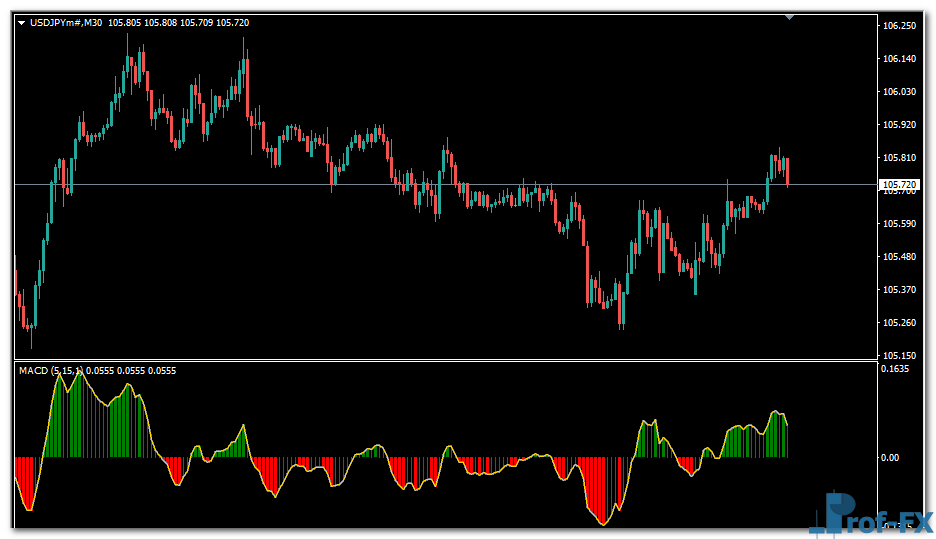Viewport: 936px width, 539px height.
Task: Open the one-click trading arrow beside USDJPYm#
Action: [22, 22]
